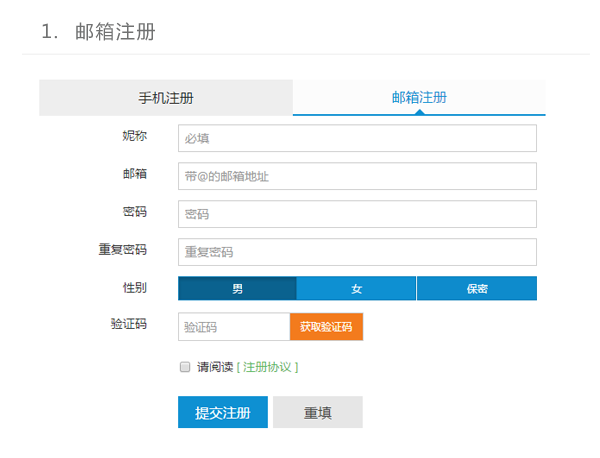
Task: Focus the 重复密码 confirm password field
Action: (x=357, y=252)
